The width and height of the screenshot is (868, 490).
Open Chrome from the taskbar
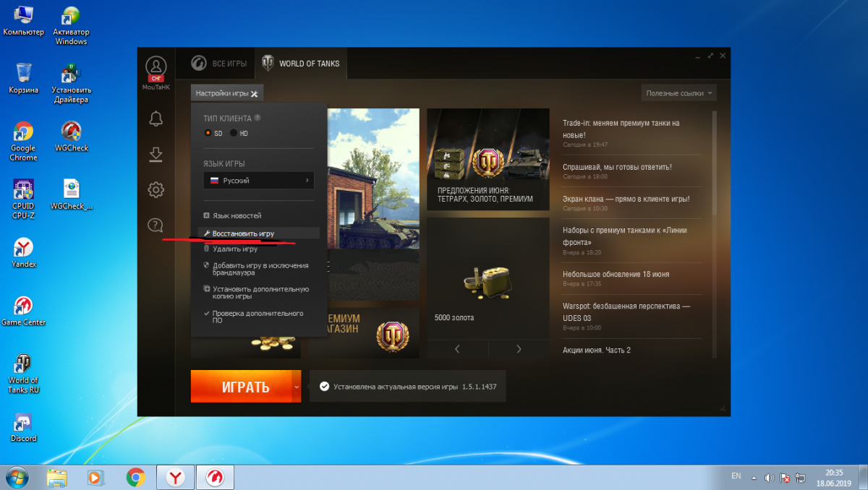tap(135, 478)
